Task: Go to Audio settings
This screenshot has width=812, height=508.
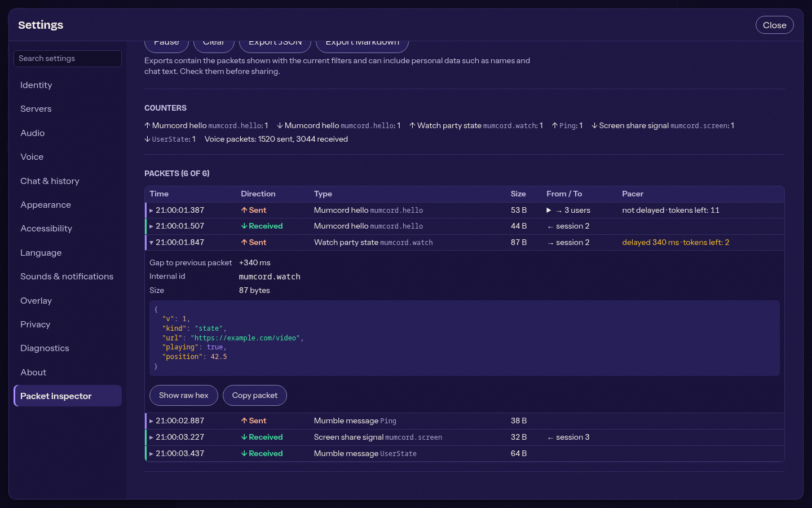Action: coord(68,133)
